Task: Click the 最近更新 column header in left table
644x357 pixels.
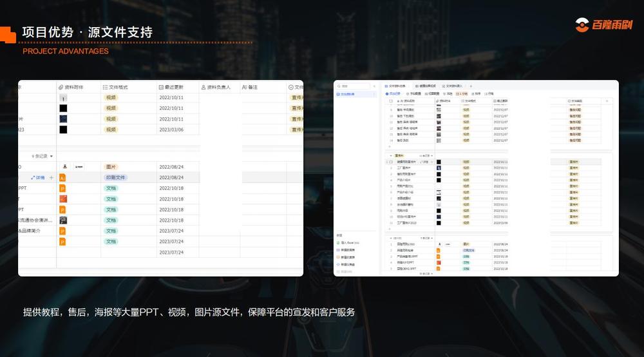Action: point(171,87)
